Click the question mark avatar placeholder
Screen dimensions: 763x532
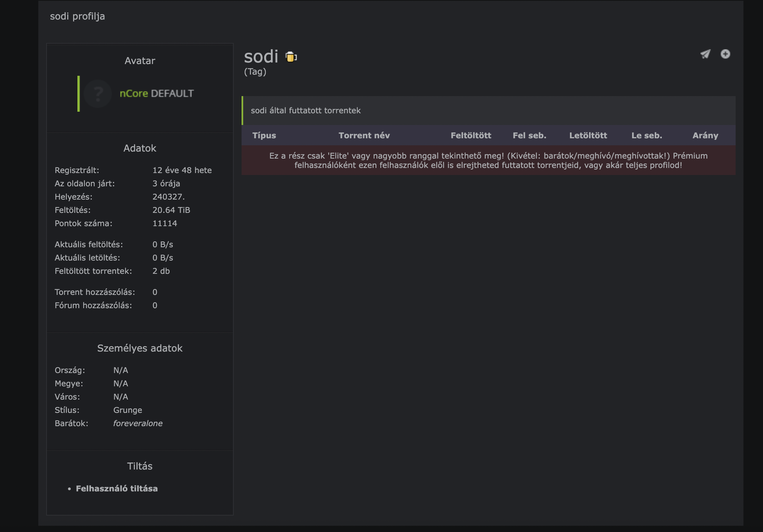point(98,94)
